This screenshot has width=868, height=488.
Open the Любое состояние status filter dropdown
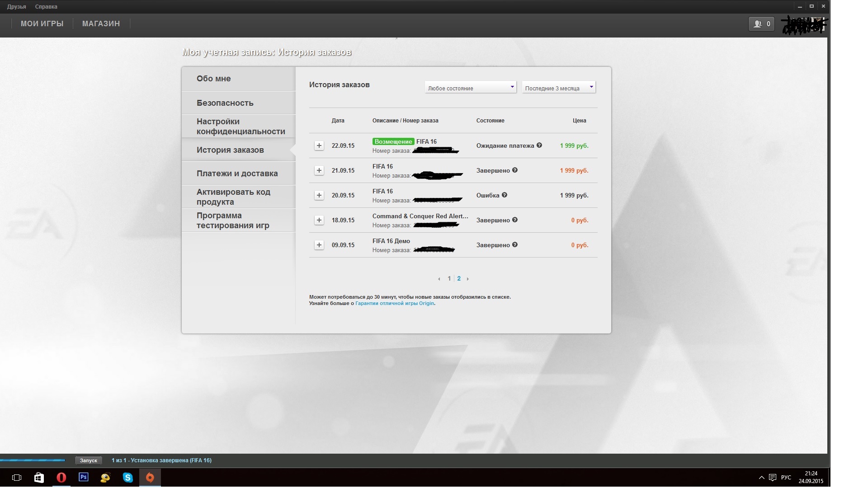click(x=470, y=87)
